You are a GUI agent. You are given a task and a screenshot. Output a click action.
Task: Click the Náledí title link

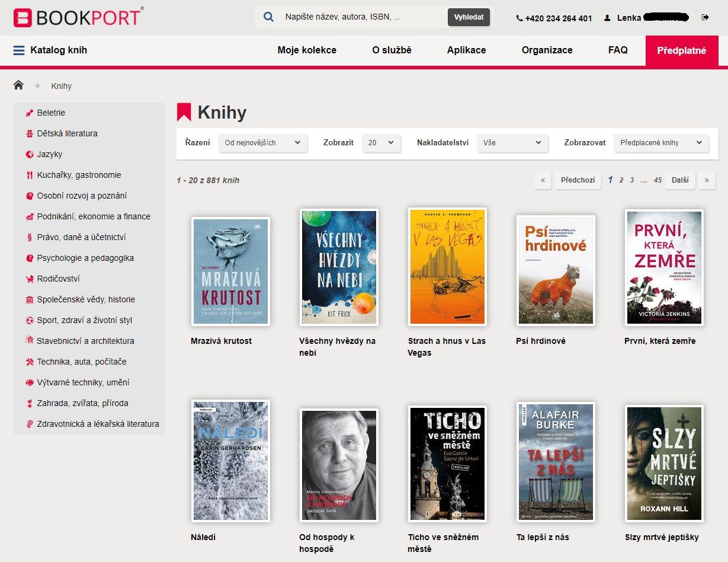point(203,537)
